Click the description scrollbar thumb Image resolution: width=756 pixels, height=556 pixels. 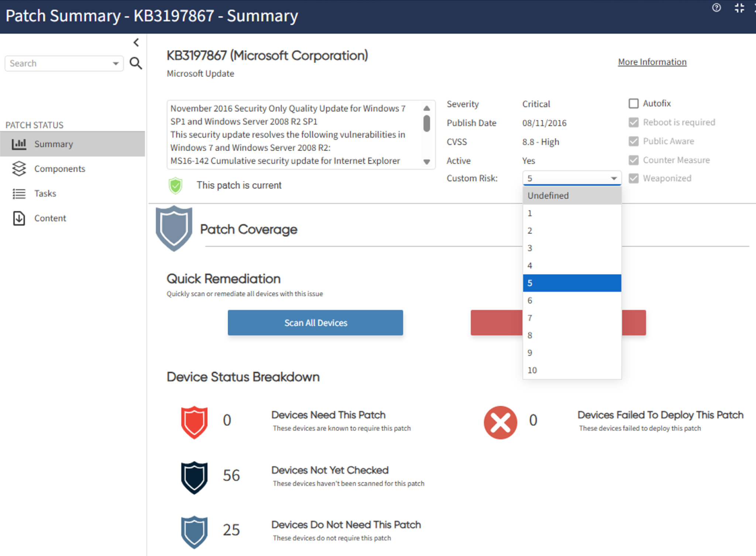[x=427, y=123]
